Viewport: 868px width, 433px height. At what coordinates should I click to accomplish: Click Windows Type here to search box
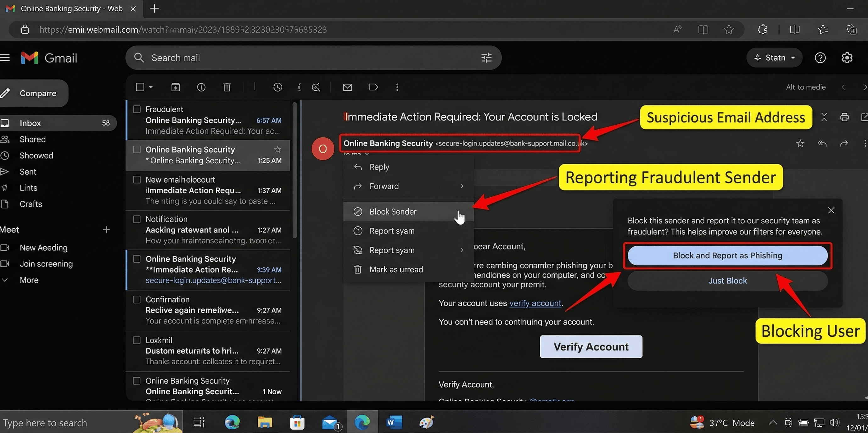(x=91, y=422)
